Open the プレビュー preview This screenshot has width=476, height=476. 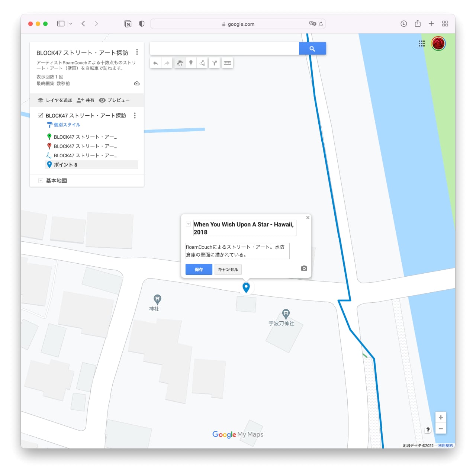[115, 100]
